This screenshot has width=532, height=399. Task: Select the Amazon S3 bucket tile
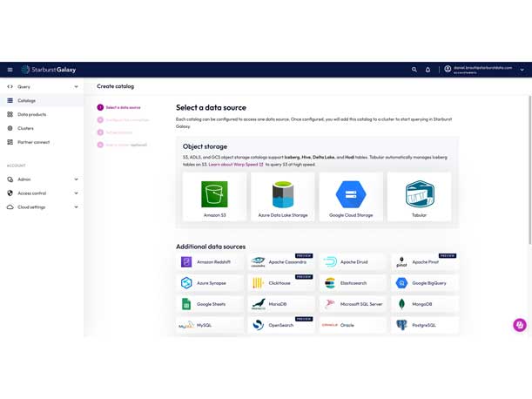tap(214, 196)
